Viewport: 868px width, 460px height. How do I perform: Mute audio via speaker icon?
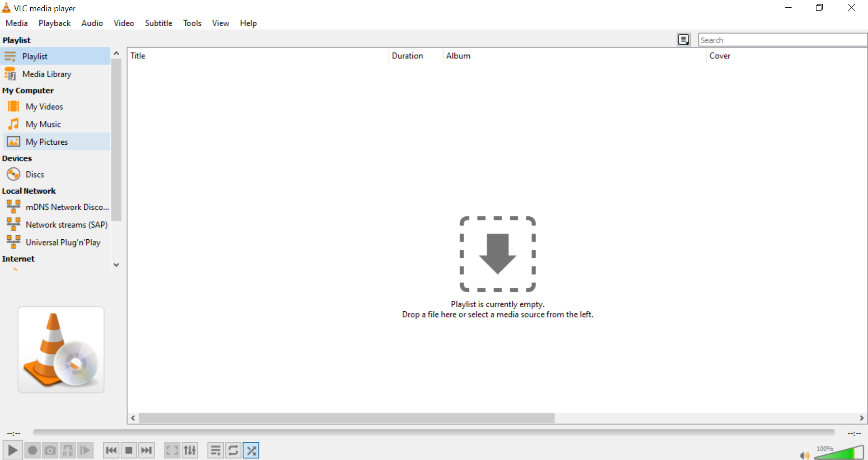804,455
